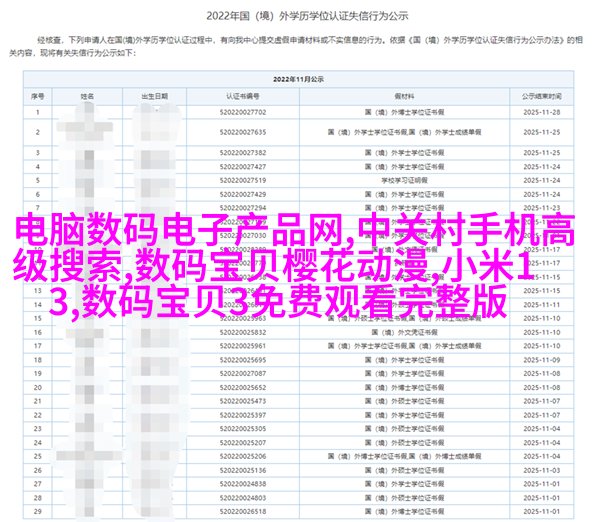600x522 pixels.
Task: Select certificate number 520220024838
Action: point(243,484)
